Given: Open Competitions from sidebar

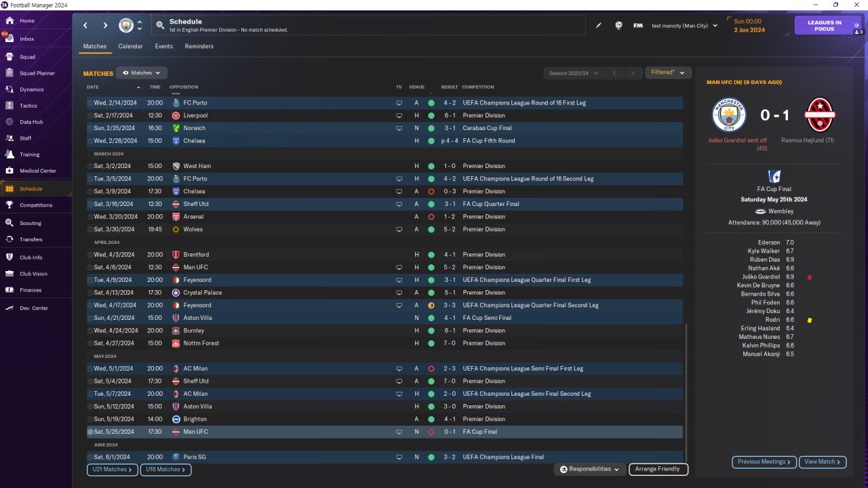Looking at the screenshot, I should point(35,205).
